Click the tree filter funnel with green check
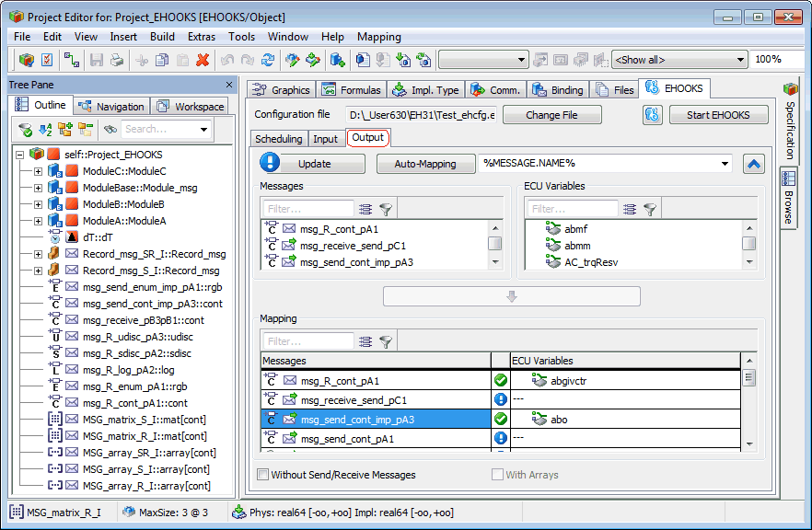This screenshot has height=530, width=812. click(25, 129)
